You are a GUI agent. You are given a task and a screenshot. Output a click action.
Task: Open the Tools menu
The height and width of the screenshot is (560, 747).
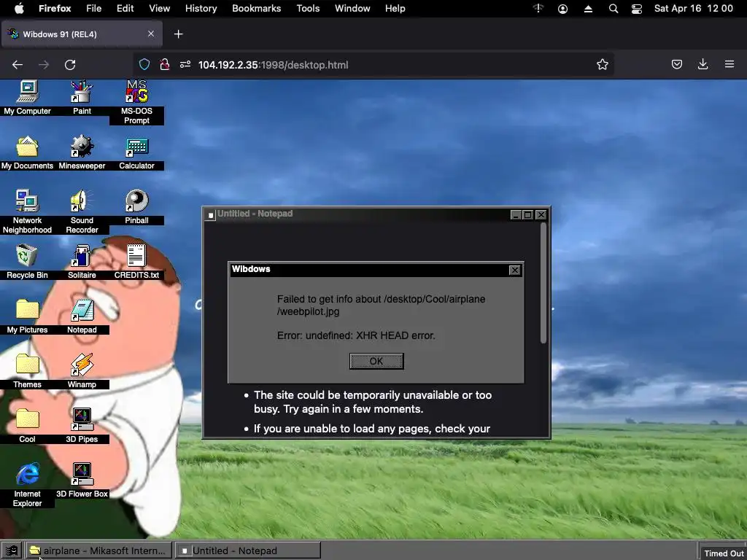tap(308, 9)
